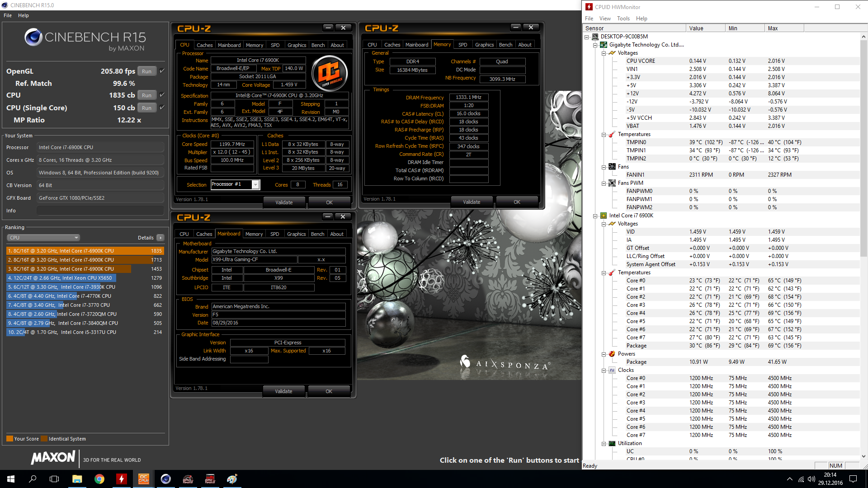
Task: Open the Cinebench Help menu
Action: [x=24, y=15]
